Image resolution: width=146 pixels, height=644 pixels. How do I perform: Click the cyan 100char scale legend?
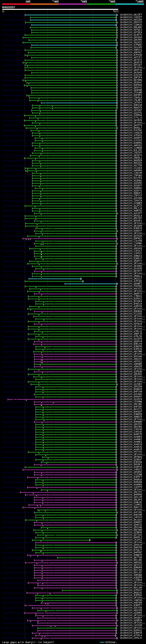click(x=109, y=642)
